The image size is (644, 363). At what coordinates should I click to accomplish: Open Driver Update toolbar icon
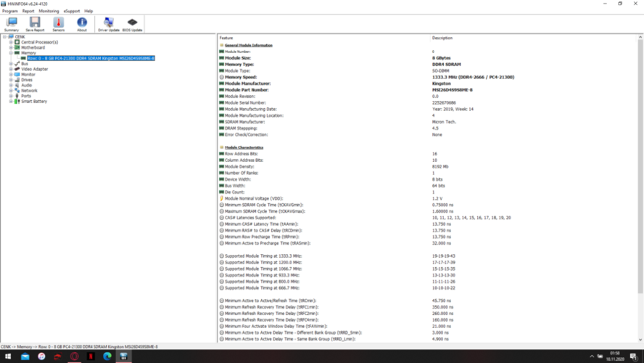(x=109, y=24)
